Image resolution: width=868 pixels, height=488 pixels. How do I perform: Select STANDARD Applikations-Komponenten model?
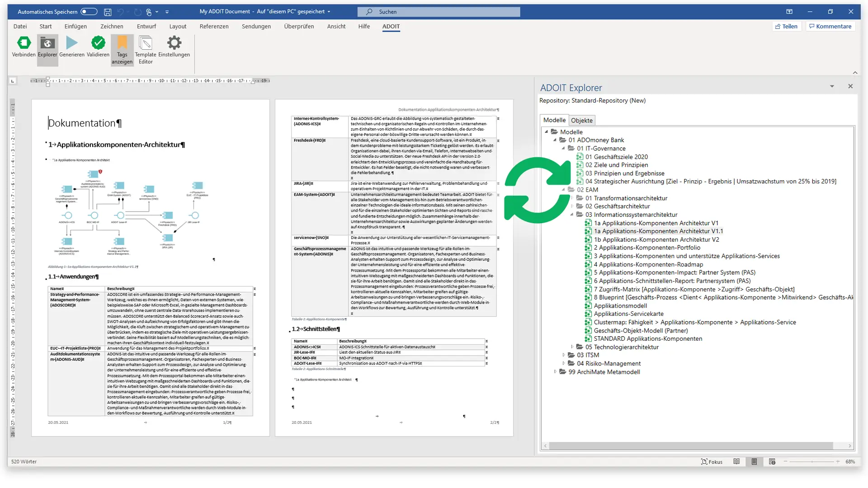tap(648, 339)
